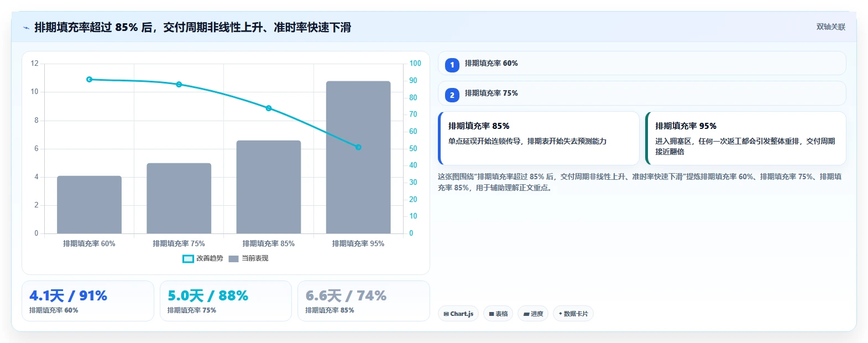Click the line point above the 85% bar
This screenshot has width=868, height=343.
269,108
